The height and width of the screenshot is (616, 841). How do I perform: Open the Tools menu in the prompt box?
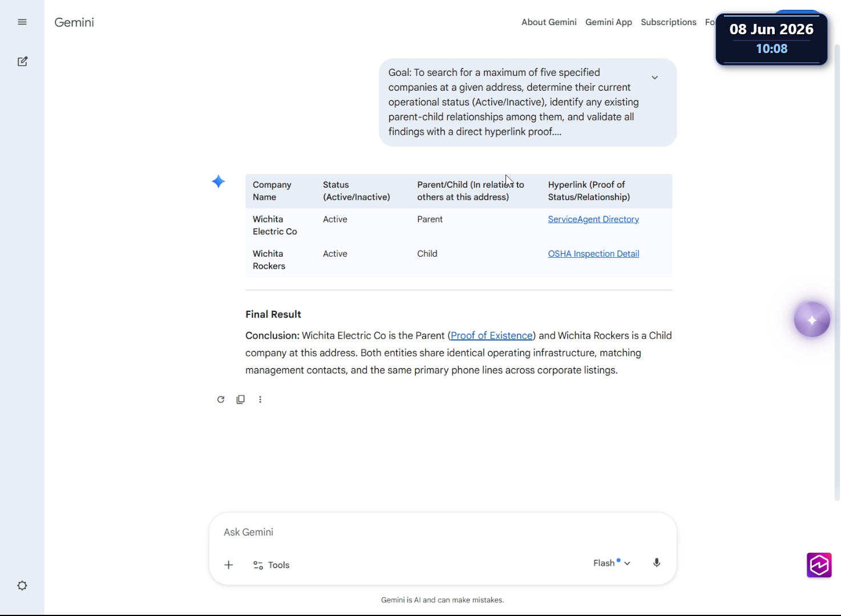tap(272, 565)
